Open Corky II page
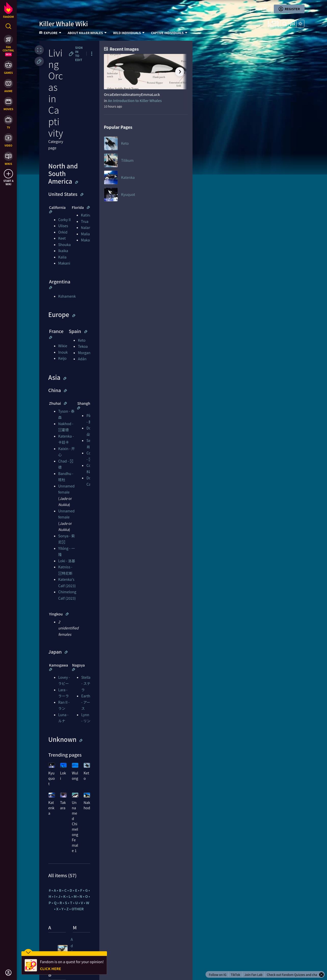 pyautogui.click(x=64, y=220)
